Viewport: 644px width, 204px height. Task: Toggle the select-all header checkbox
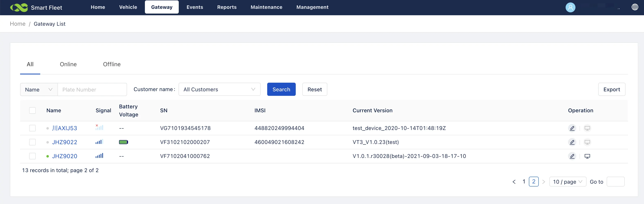tap(32, 110)
